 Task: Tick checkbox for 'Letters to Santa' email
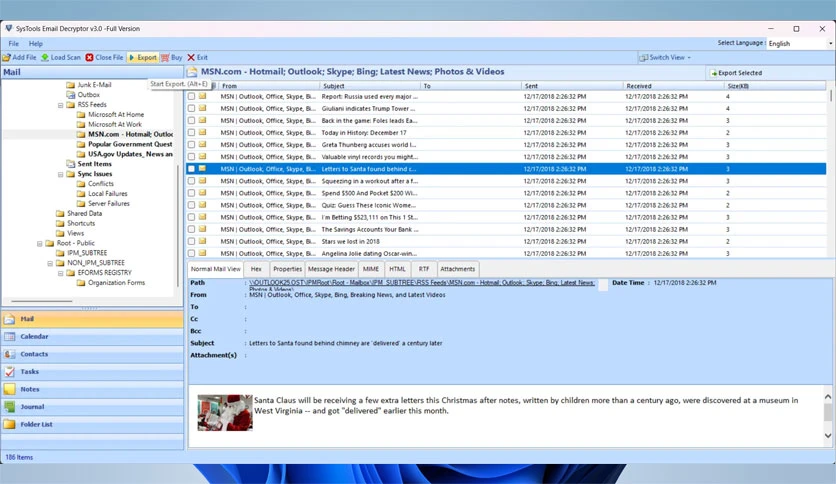191,169
